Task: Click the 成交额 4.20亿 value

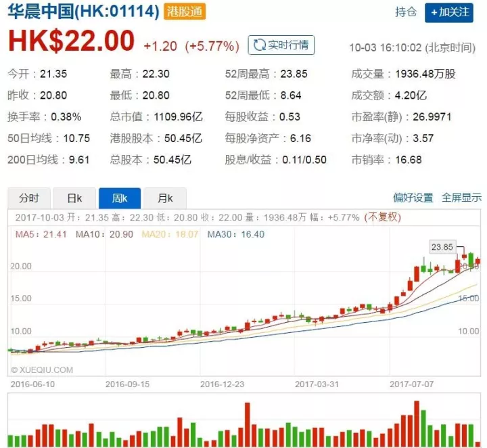Action: [x=411, y=95]
